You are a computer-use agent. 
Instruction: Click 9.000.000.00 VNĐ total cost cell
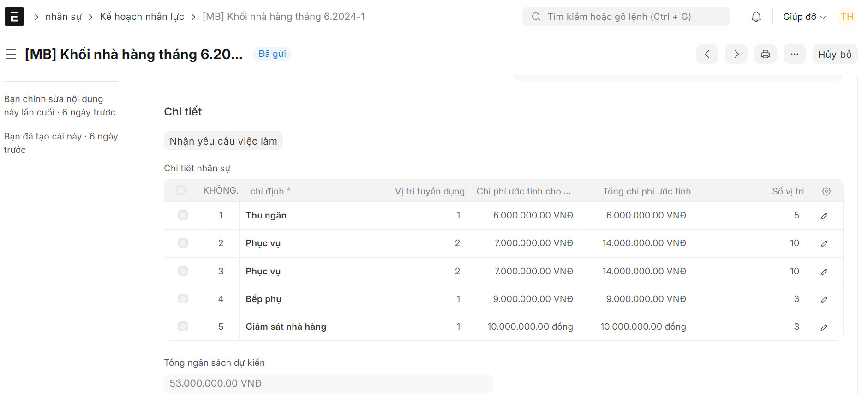coord(635,299)
